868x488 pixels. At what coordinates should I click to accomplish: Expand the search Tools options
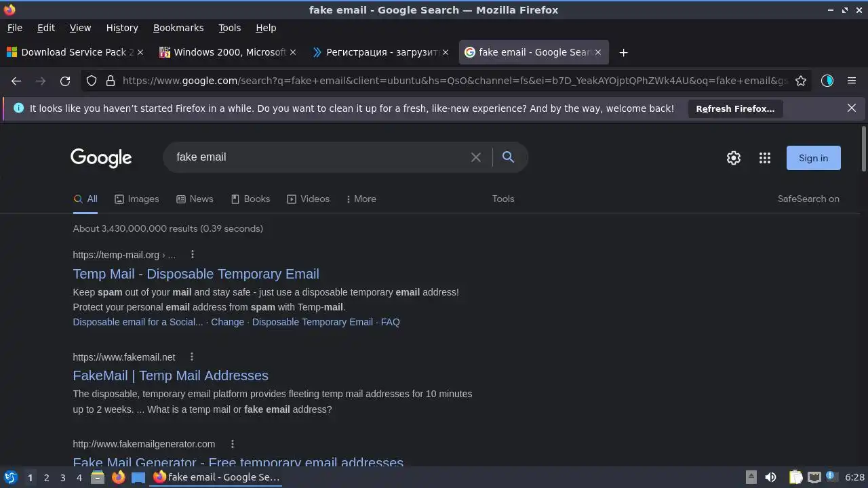tap(503, 199)
